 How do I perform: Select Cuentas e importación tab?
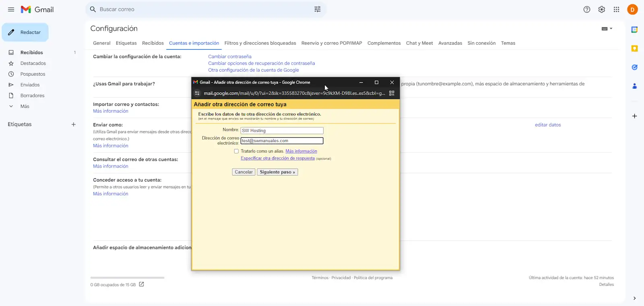point(194,43)
